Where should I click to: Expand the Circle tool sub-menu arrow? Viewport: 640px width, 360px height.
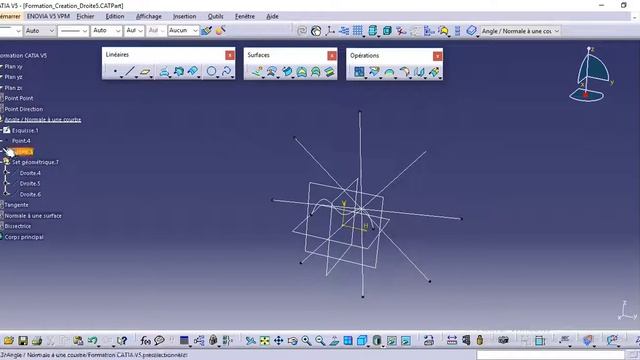[217, 77]
